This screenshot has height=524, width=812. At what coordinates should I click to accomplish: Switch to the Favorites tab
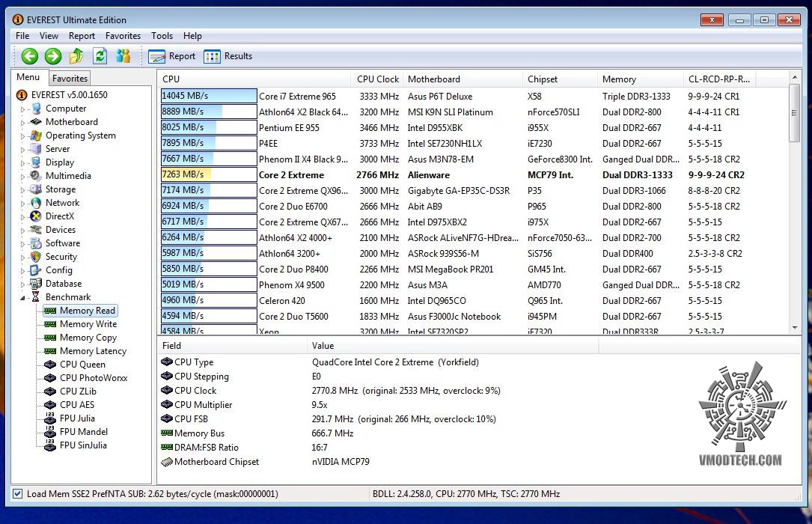click(70, 78)
